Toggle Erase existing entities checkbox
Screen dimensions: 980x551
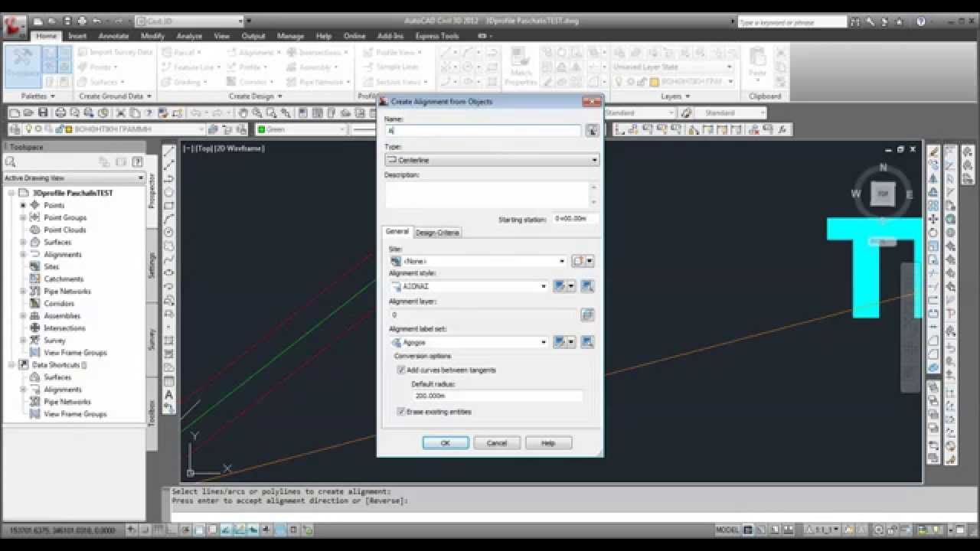401,412
